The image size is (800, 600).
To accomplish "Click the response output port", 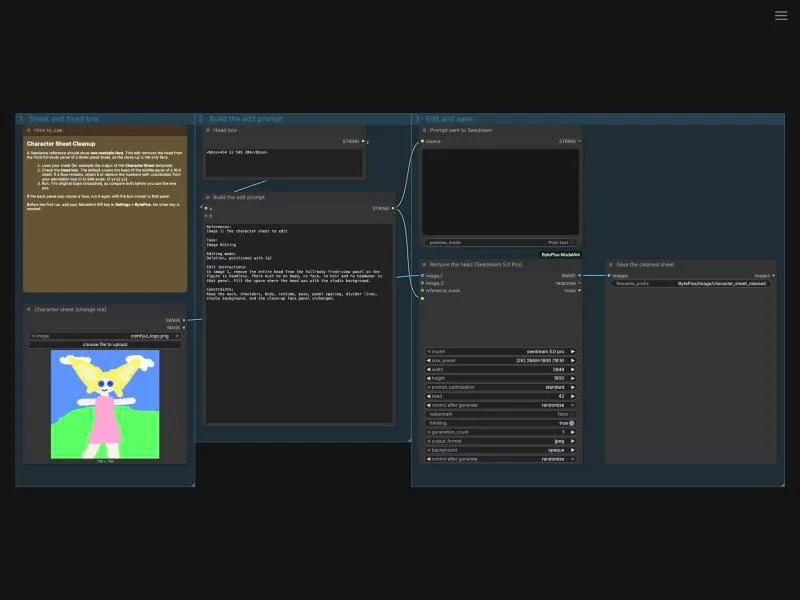I will tap(579, 283).
